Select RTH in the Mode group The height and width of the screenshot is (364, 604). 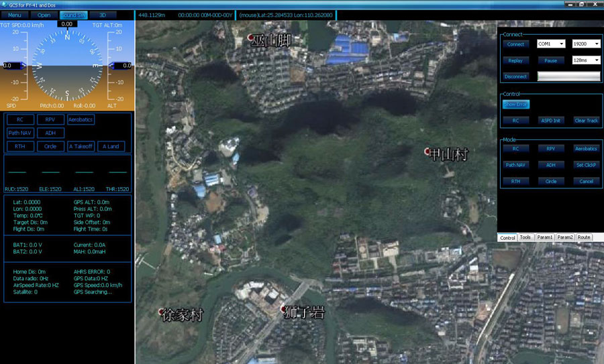click(515, 181)
